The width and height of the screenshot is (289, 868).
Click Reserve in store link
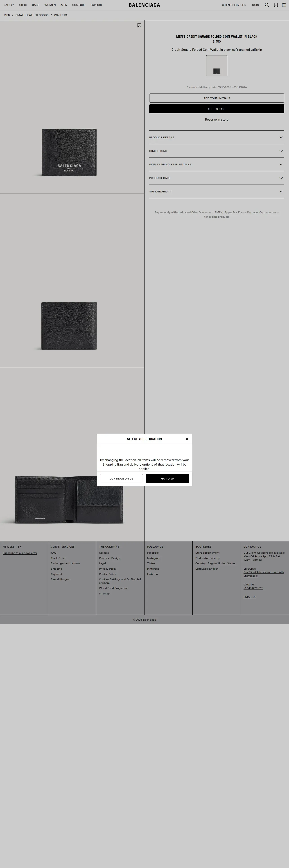click(217, 120)
